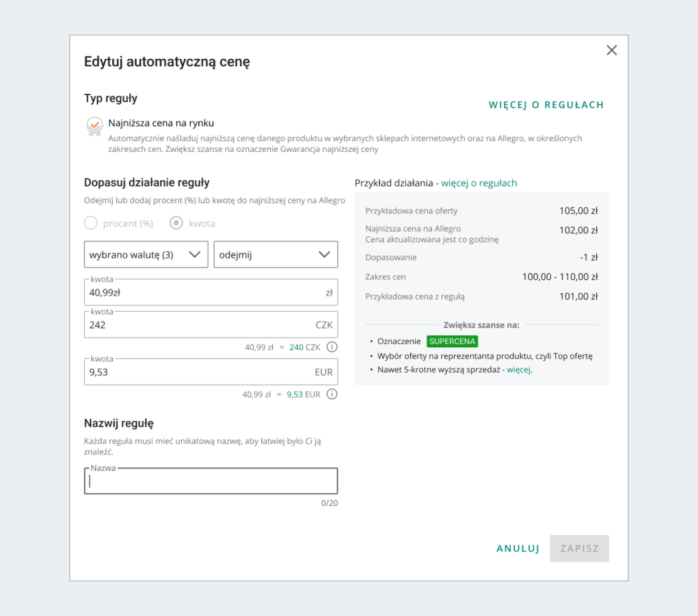Select the kwota radio button
This screenshot has width=698, height=616.
point(176,223)
